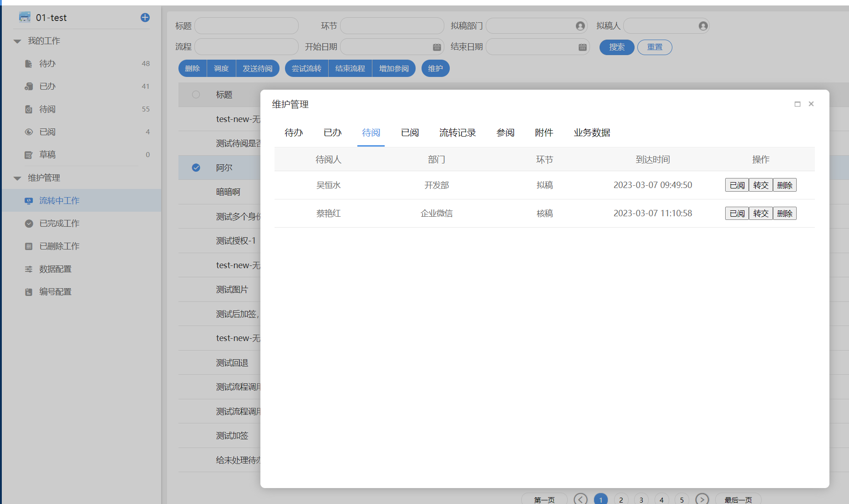Open the 已办 sidebar item
The height and width of the screenshot is (504, 849).
[47, 87]
